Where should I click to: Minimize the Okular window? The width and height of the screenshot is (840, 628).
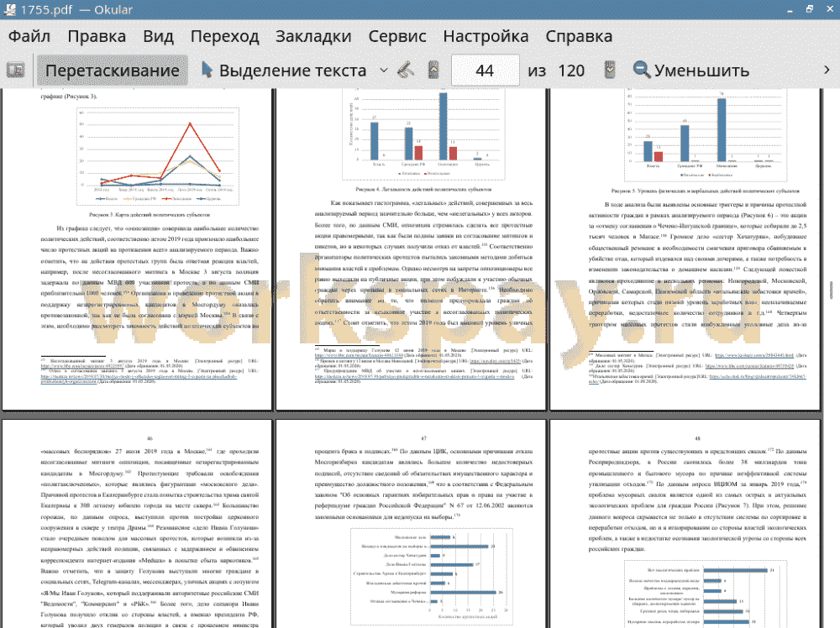(790, 10)
